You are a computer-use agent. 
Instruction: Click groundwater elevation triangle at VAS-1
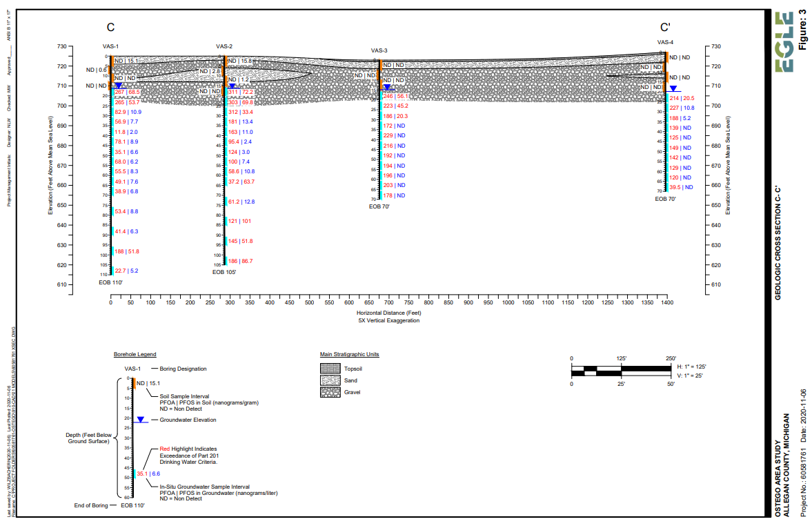click(119, 86)
